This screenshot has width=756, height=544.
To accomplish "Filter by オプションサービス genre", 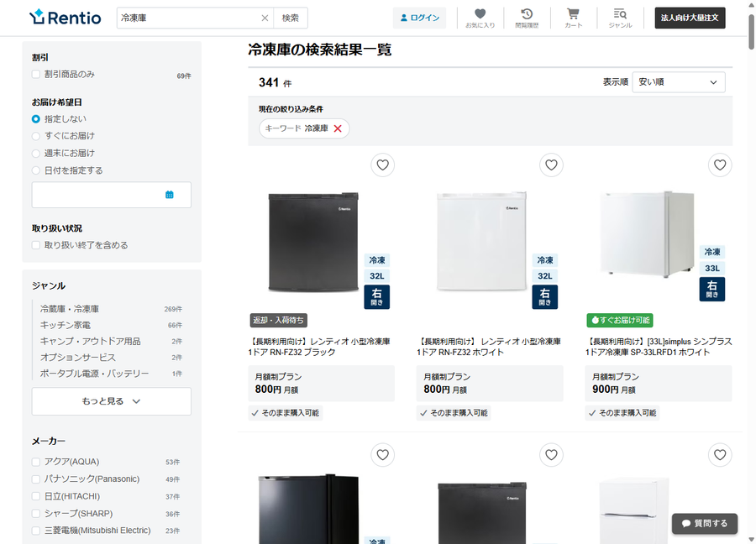I will tap(77, 358).
